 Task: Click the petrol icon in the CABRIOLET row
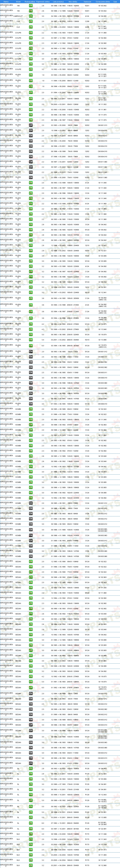(x=31, y=16)
